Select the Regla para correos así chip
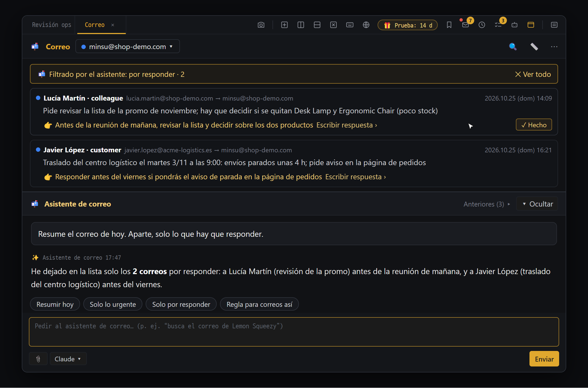Image resolution: width=588 pixels, height=388 pixels. pos(259,304)
